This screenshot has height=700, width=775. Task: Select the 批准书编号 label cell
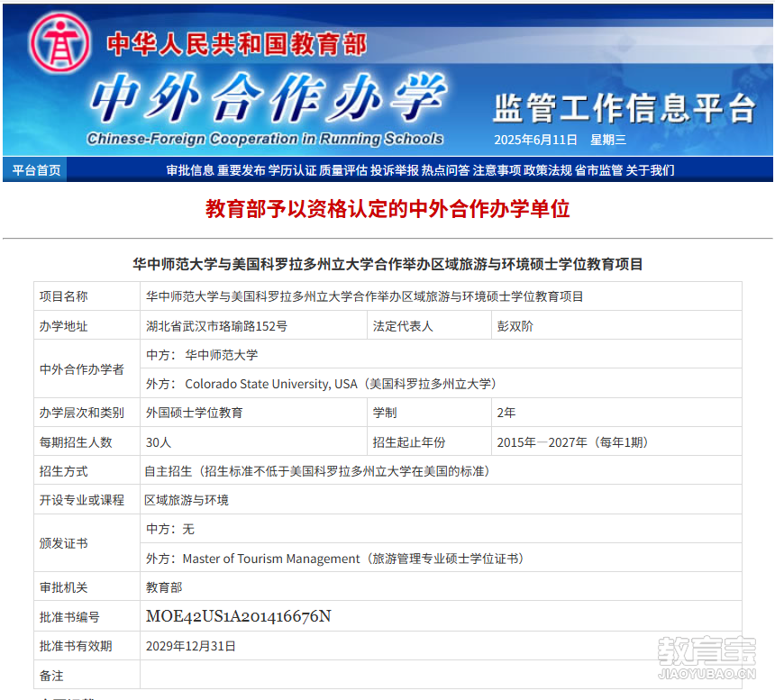[x=87, y=616]
